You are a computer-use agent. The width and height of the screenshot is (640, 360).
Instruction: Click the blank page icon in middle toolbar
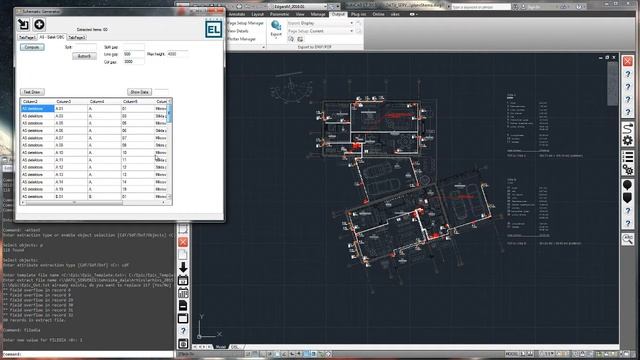[183, 255]
